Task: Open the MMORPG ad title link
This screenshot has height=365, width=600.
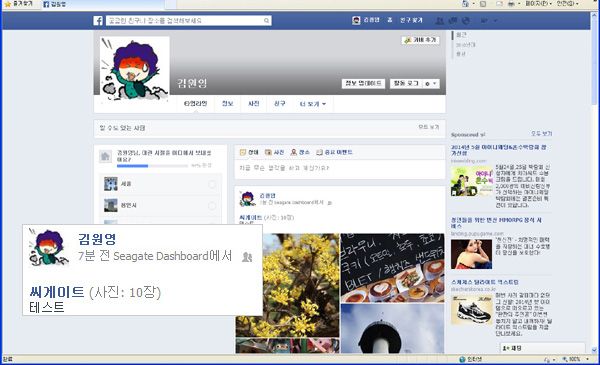Action: point(496,223)
